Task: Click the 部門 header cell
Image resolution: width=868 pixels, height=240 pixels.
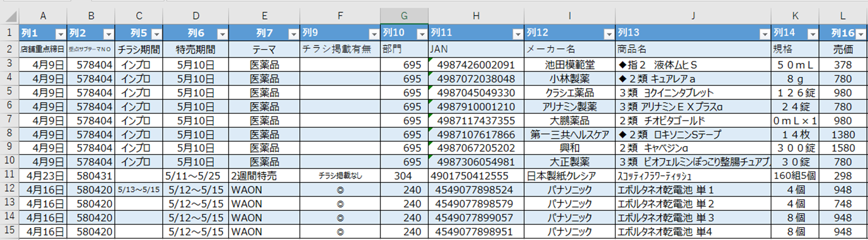Action: click(404, 49)
